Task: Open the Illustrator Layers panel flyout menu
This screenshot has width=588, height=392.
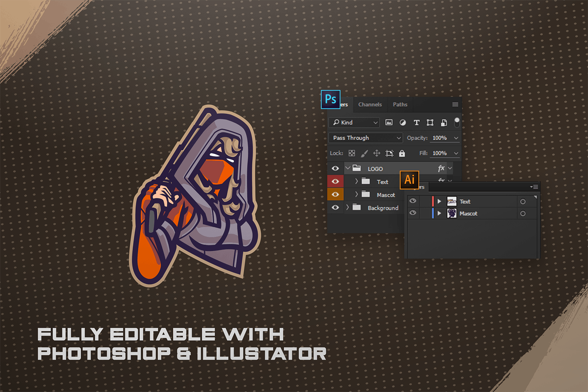Action: 534,187
